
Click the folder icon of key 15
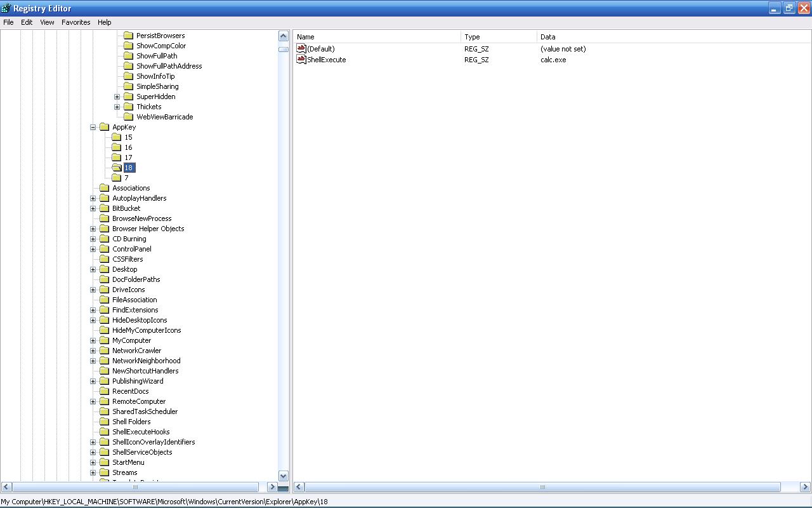[x=117, y=137]
